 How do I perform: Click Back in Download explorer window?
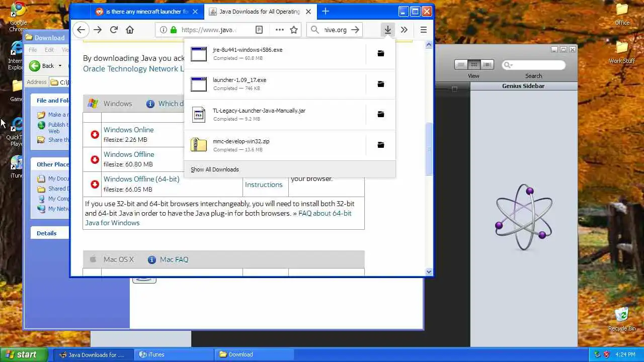point(42,65)
